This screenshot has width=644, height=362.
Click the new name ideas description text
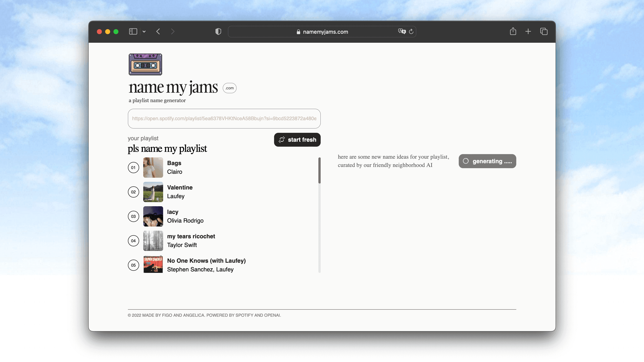[x=393, y=161]
